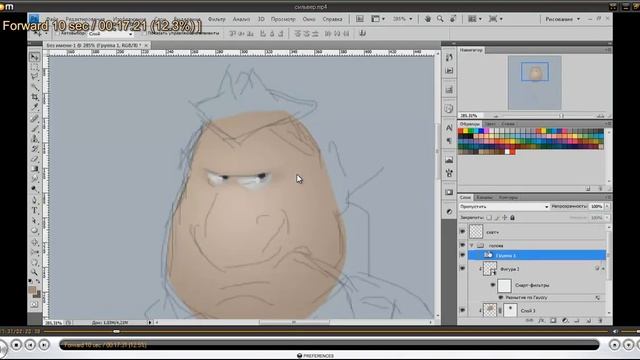Click the Auto-Align Layers icon in the options bar
The image size is (640, 360).
click(362, 33)
